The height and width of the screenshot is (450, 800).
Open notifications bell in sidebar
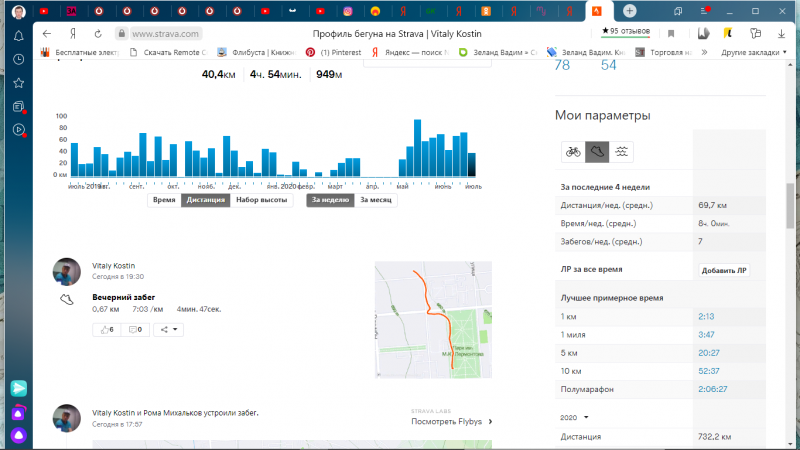(x=18, y=36)
